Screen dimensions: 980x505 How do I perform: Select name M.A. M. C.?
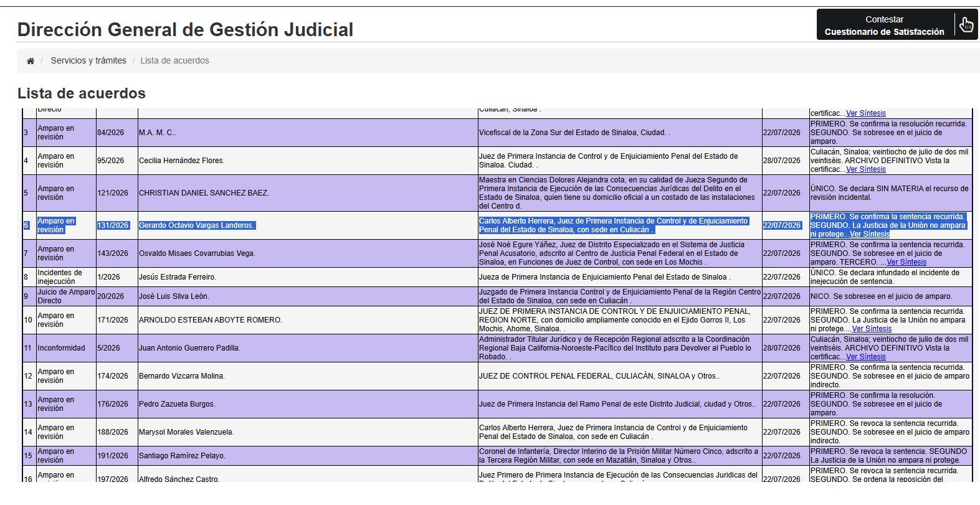point(157,133)
